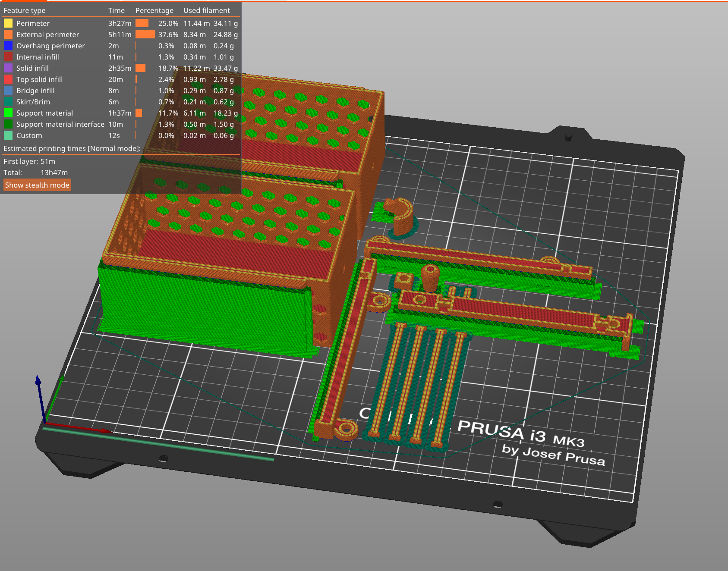728x571 pixels.
Task: Toggle Bridge infill label in legend
Action: click(x=35, y=91)
